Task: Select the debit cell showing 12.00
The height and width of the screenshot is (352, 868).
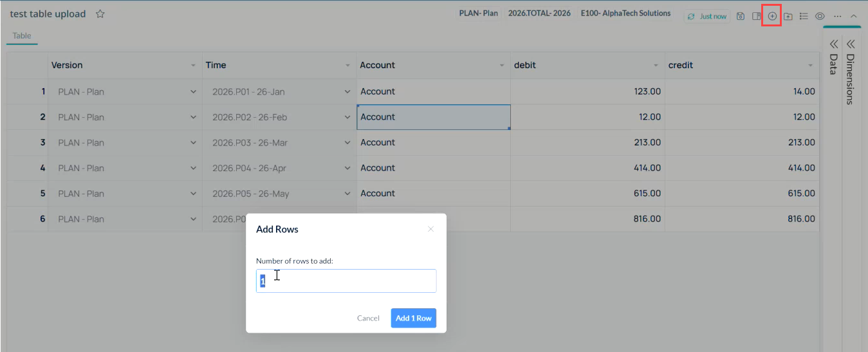Action: click(588, 117)
